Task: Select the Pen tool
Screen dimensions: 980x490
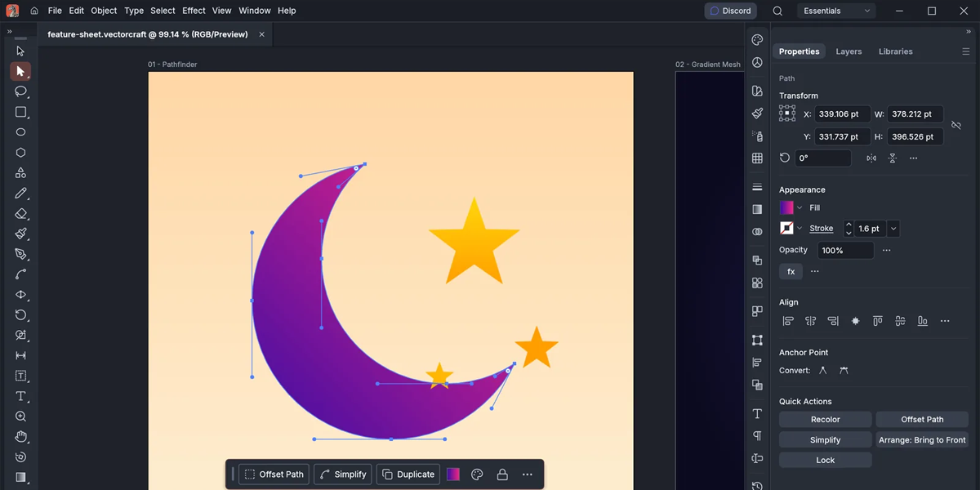Action: tap(20, 254)
